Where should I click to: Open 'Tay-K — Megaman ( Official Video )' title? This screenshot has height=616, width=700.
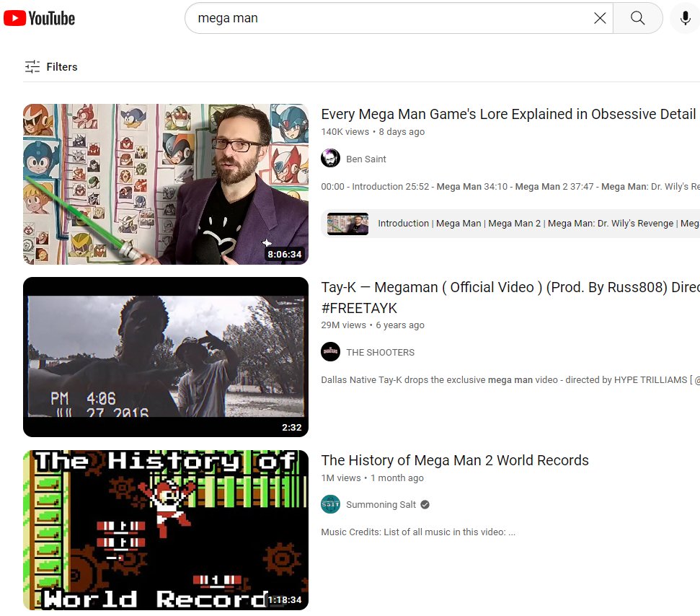(x=510, y=297)
